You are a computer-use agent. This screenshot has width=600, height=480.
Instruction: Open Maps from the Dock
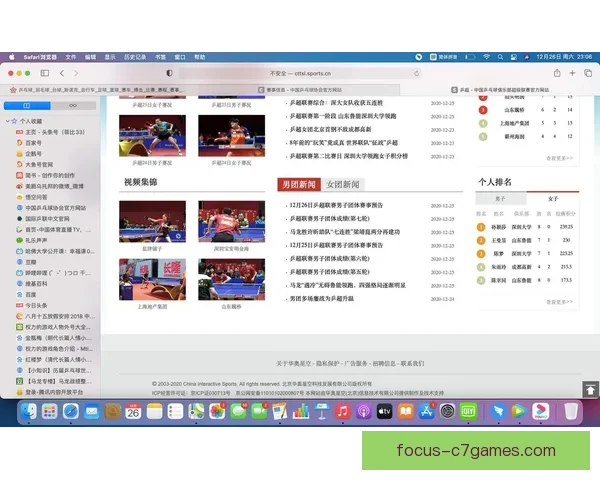pos(196,411)
